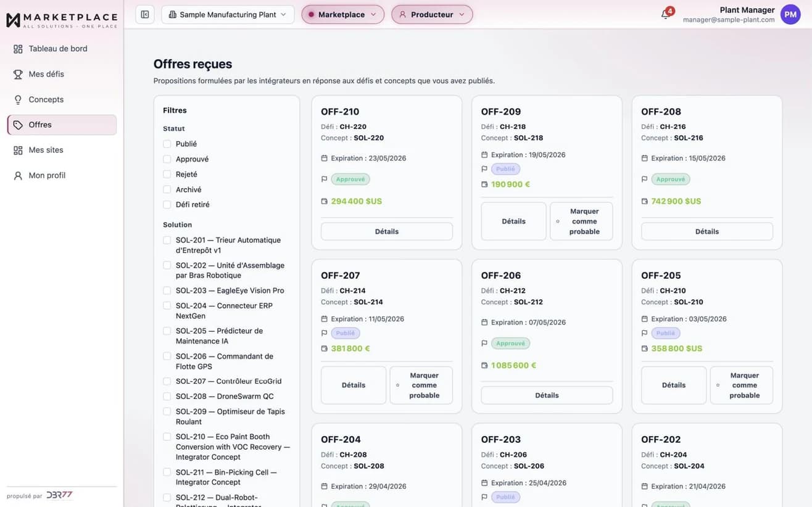Open Détails for OFF-206

click(x=547, y=395)
